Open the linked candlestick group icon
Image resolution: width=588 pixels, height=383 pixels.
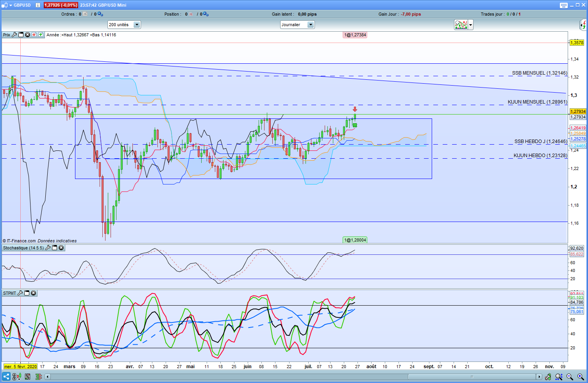[x=17, y=377]
